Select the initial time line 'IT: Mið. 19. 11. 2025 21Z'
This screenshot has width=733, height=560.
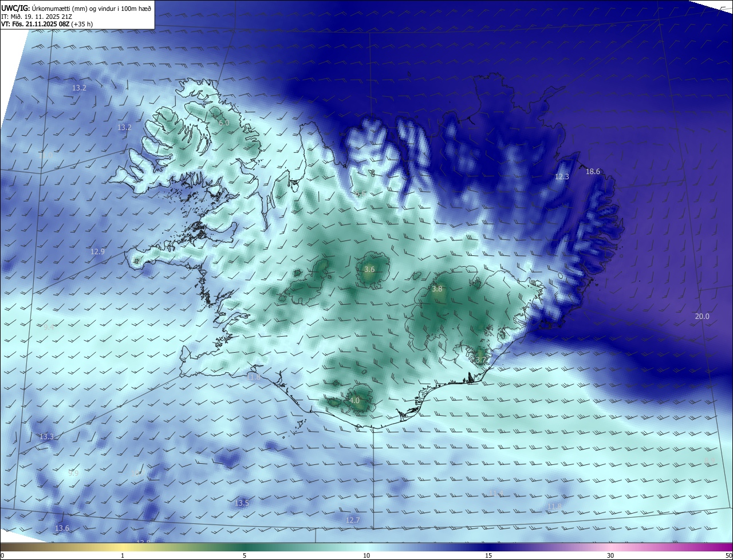coord(37,16)
